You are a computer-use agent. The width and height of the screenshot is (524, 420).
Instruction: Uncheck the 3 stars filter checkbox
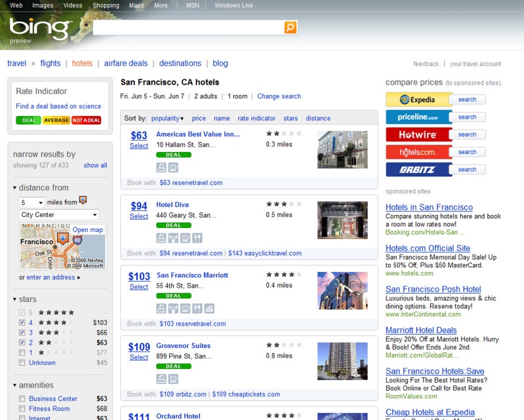pyautogui.click(x=22, y=333)
